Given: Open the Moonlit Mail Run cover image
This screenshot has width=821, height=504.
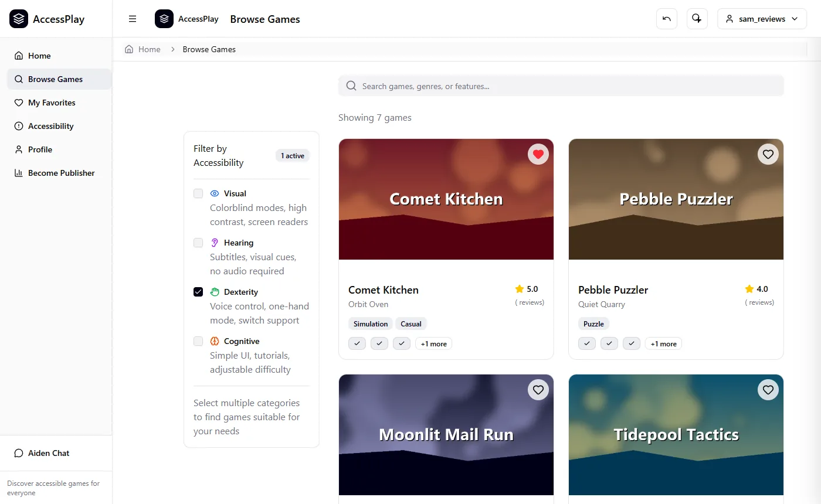Looking at the screenshot, I should click(446, 435).
